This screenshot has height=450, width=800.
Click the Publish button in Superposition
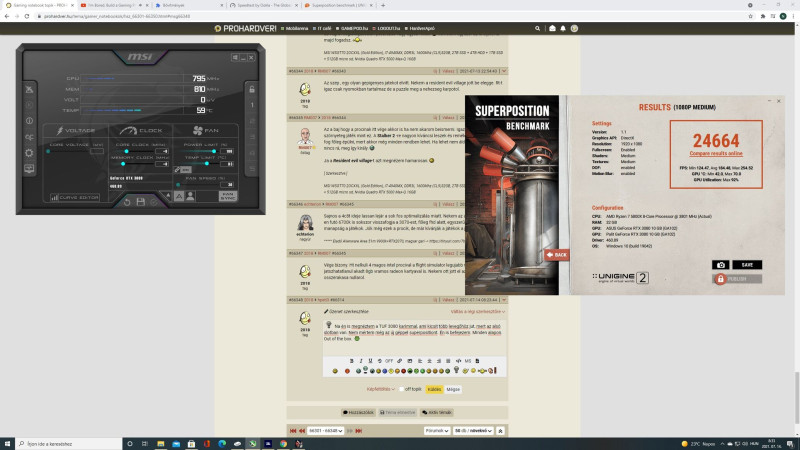(x=737, y=279)
